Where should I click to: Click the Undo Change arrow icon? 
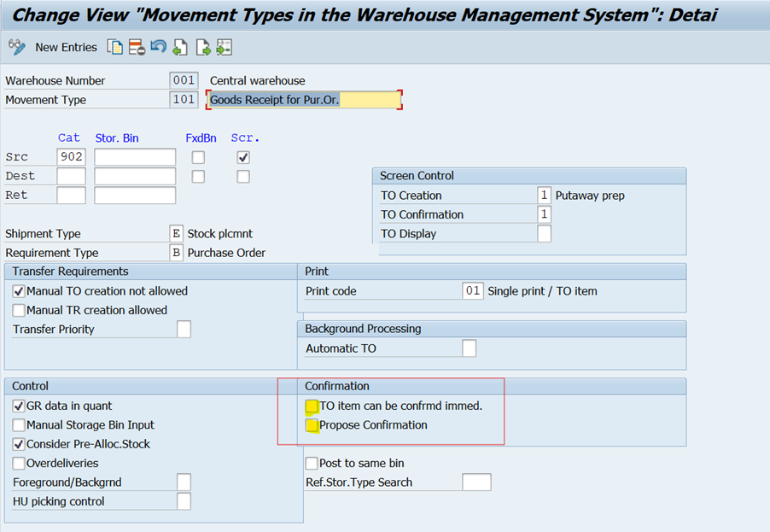click(x=159, y=47)
